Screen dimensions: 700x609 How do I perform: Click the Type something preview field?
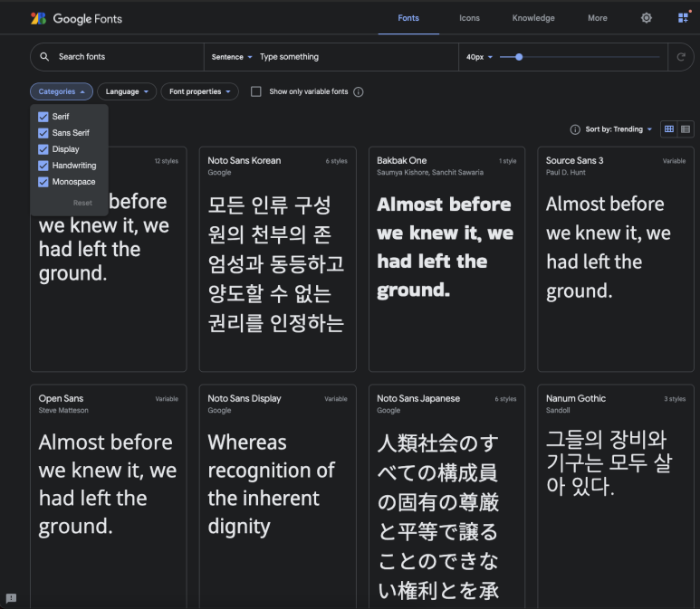tap(357, 57)
